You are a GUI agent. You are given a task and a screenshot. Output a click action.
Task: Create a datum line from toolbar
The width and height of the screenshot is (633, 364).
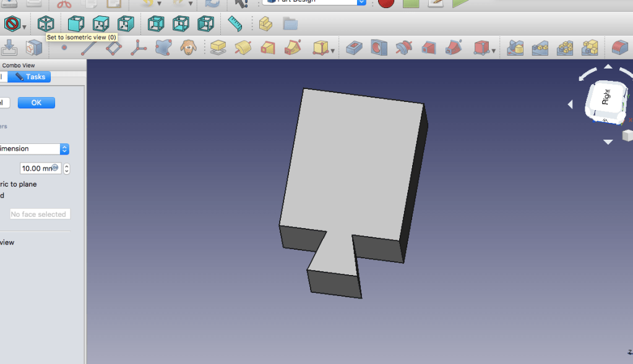tap(88, 48)
